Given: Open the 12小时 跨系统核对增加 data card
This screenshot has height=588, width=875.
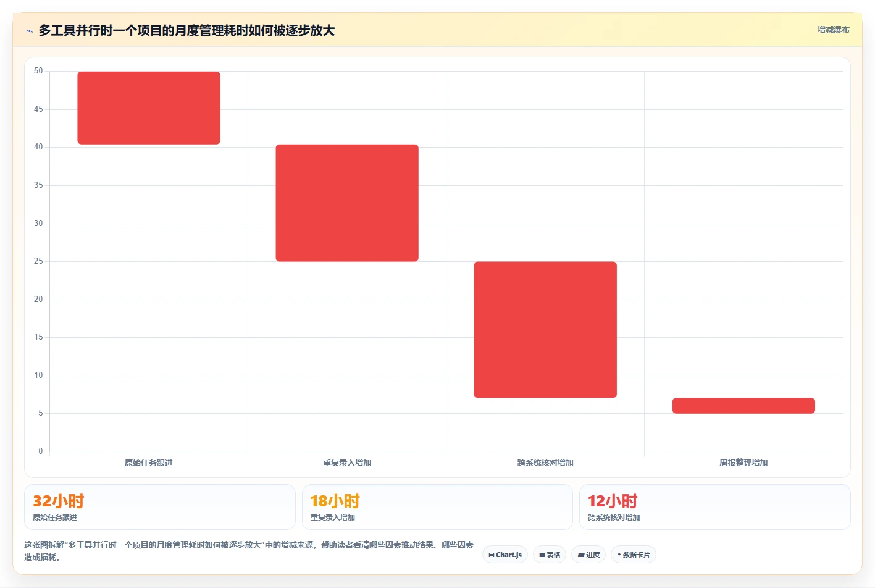Looking at the screenshot, I should (715, 507).
